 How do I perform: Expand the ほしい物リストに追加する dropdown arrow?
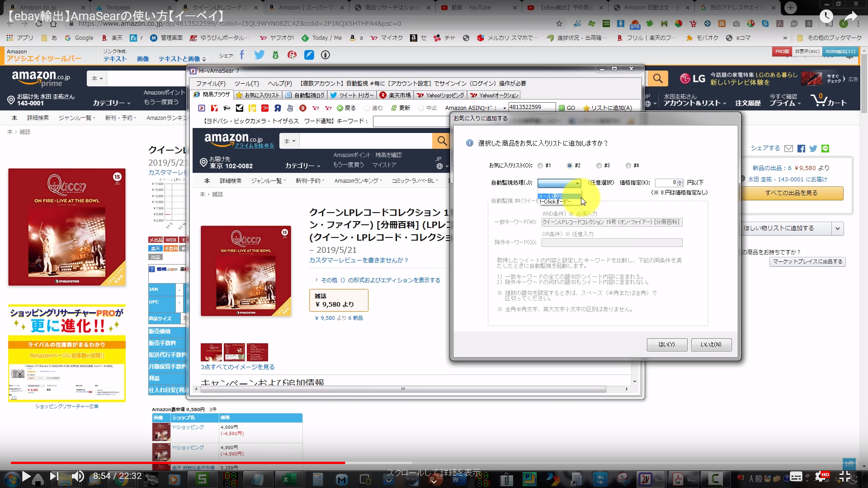pyautogui.click(x=838, y=228)
